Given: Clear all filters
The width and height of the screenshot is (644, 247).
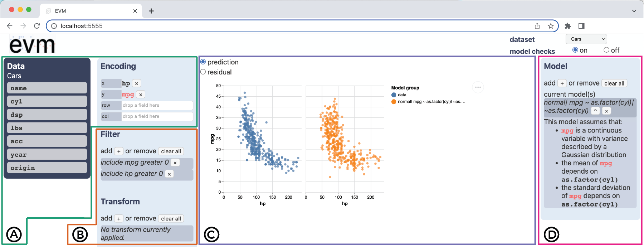Looking at the screenshot, I should coord(171,151).
